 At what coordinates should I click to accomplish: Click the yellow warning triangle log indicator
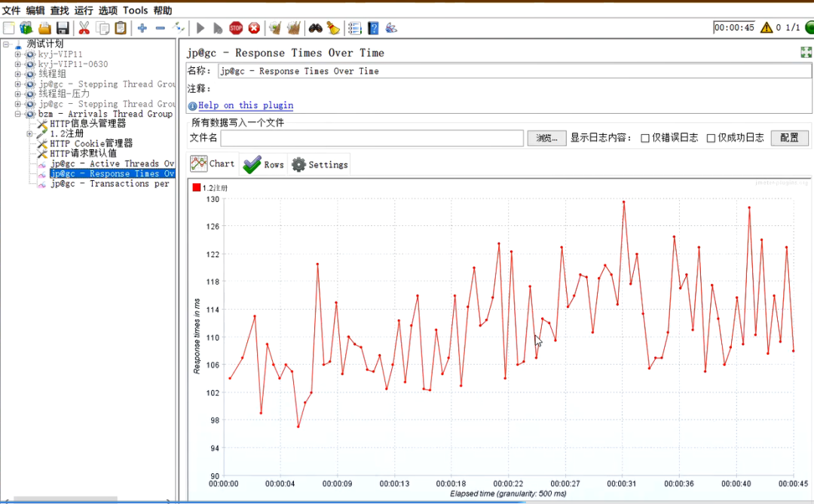tap(767, 28)
